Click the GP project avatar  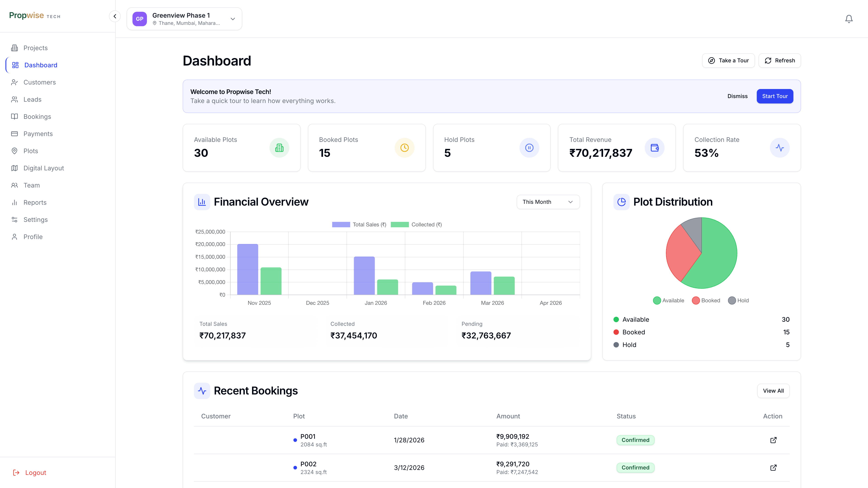[x=139, y=19]
